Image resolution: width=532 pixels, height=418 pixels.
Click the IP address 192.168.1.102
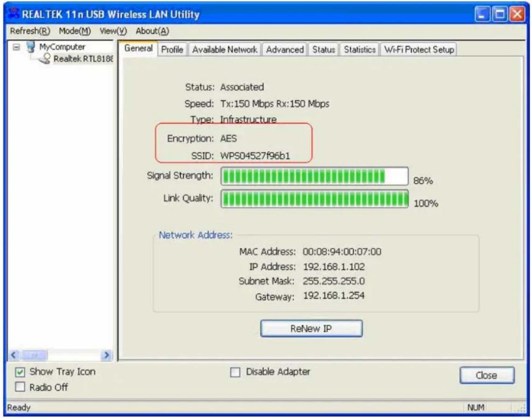coord(334,267)
